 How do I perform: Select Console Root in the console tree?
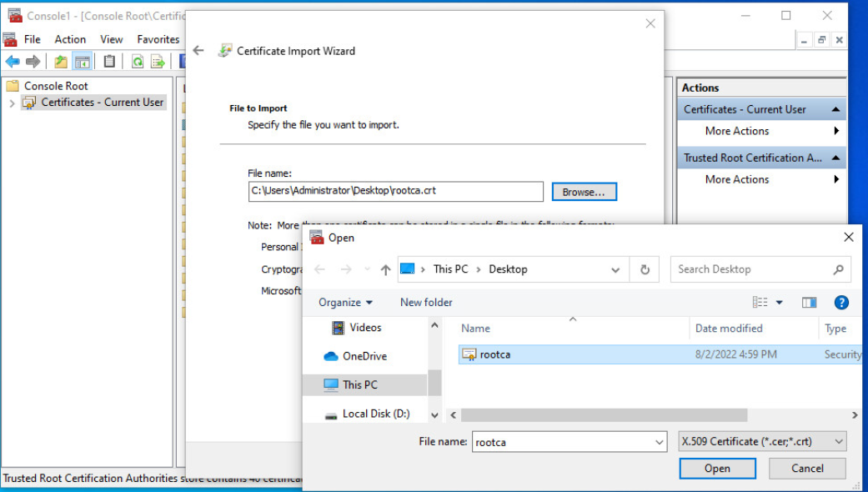point(56,87)
